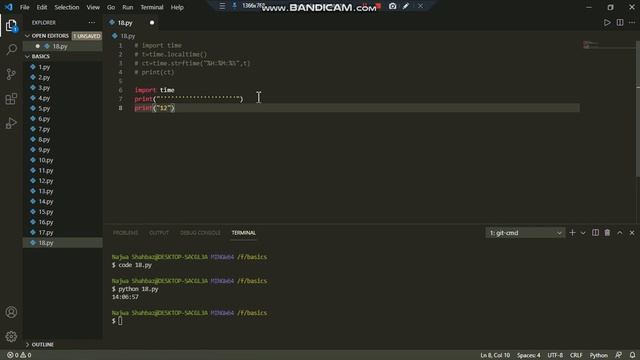640x360 pixels.
Task: Click the Bandicam menu lines icon
Action: coord(222,6)
